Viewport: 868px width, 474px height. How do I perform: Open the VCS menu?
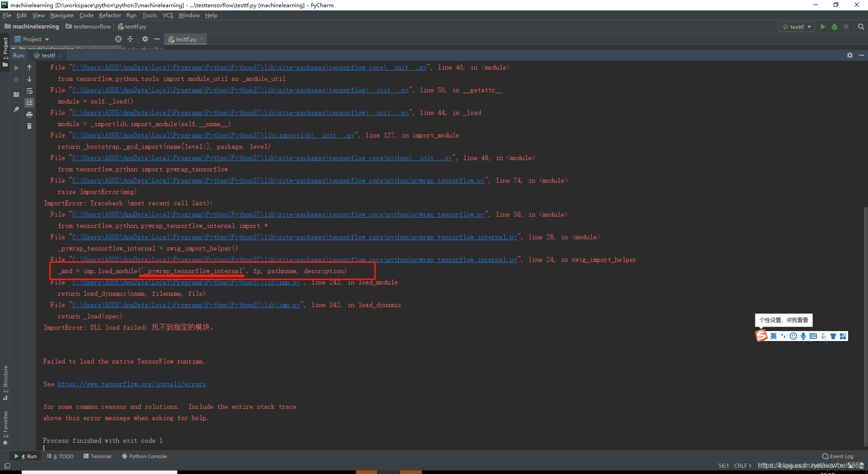(x=168, y=15)
